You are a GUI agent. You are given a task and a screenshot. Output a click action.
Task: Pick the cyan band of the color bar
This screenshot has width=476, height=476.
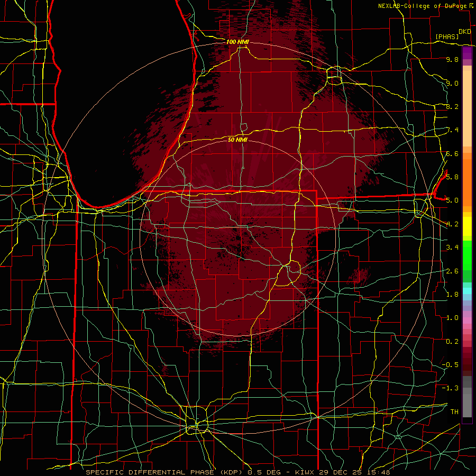click(x=467, y=291)
